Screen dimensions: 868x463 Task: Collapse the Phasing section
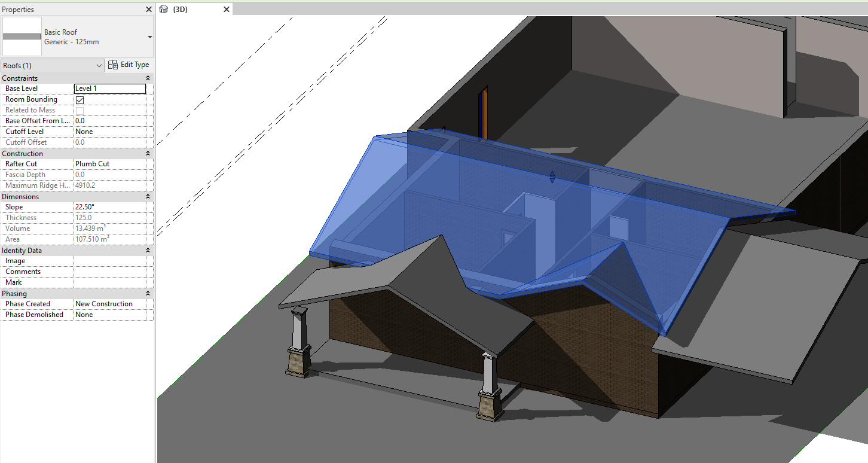[x=149, y=293]
